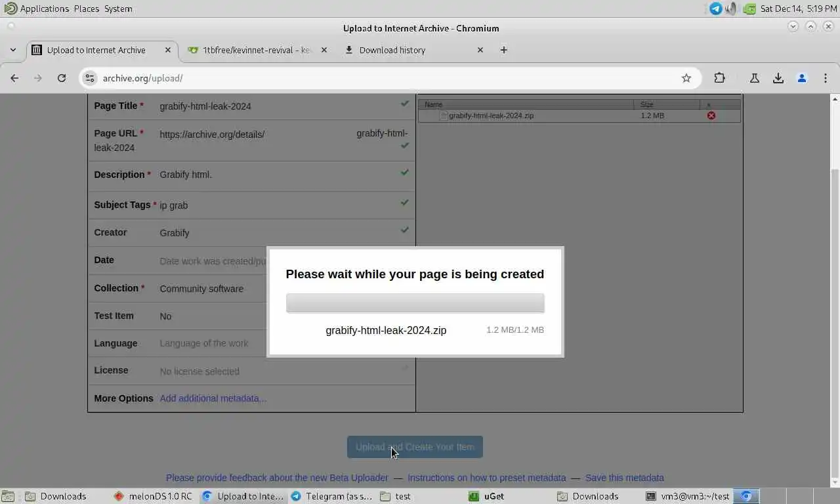Show desktop icon in bottom panel

coord(7,496)
